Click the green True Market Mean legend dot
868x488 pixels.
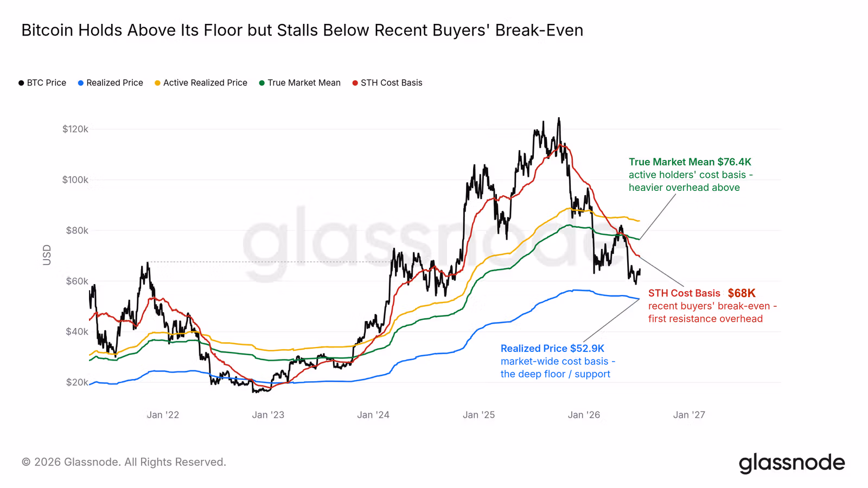(x=262, y=83)
